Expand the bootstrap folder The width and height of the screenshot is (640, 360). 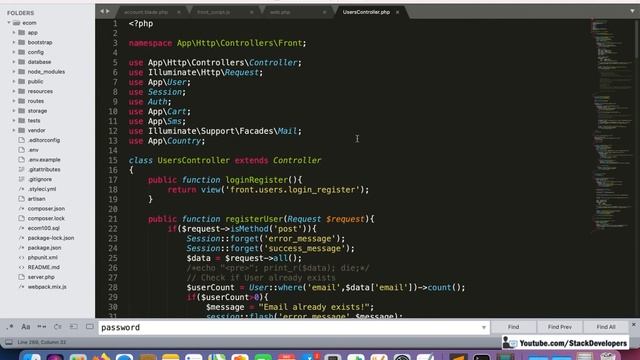point(14,42)
